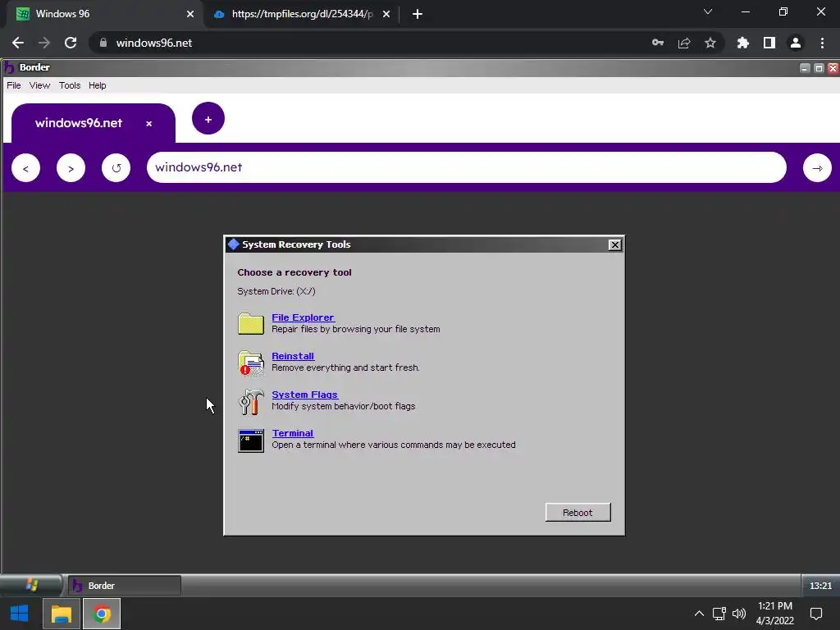Open File Explorer from the Windows taskbar

click(61, 614)
